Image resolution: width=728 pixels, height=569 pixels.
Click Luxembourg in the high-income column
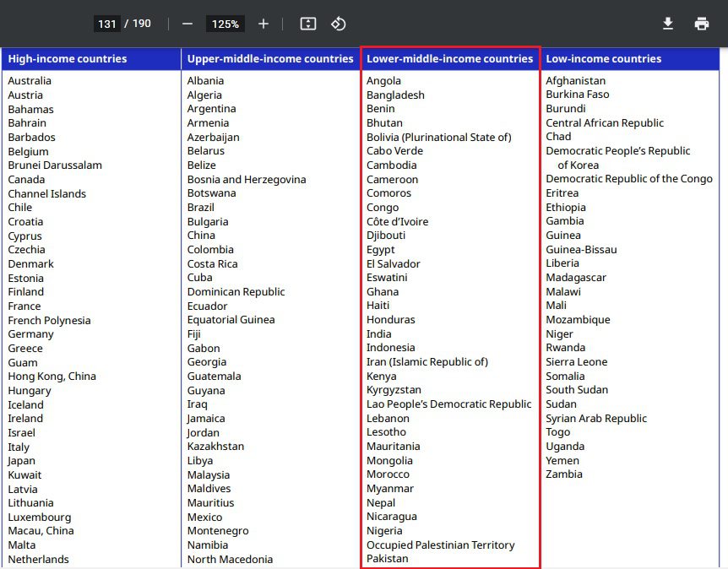tap(40, 517)
